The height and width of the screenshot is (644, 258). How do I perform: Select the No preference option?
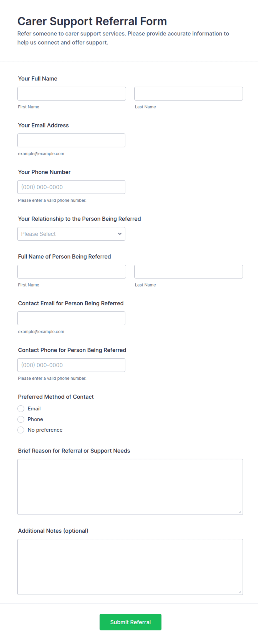click(21, 430)
